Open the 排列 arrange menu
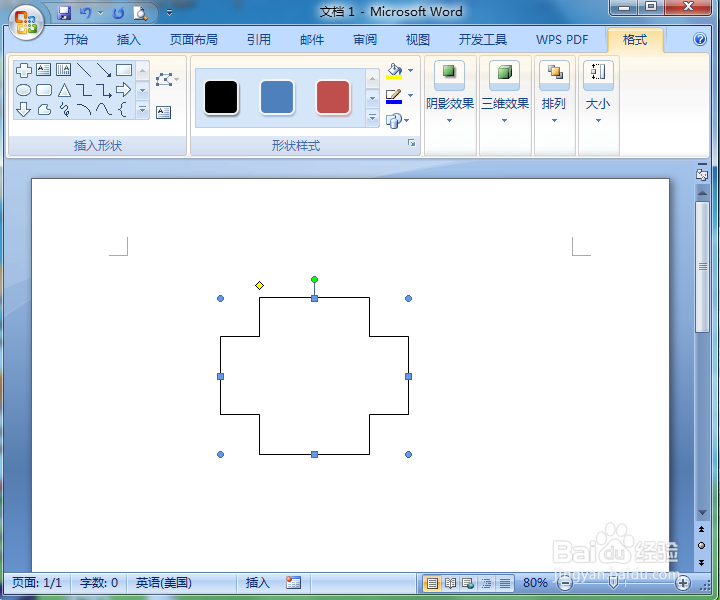This screenshot has height=600, width=720. [x=554, y=94]
